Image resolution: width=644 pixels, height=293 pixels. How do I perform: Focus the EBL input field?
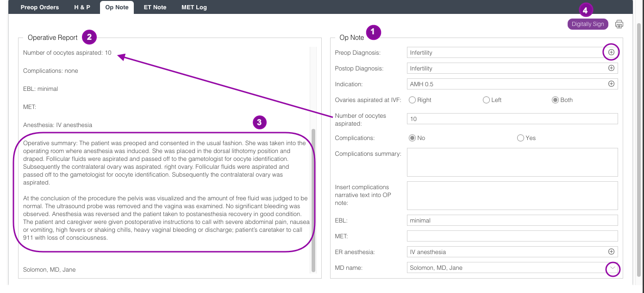(512, 220)
